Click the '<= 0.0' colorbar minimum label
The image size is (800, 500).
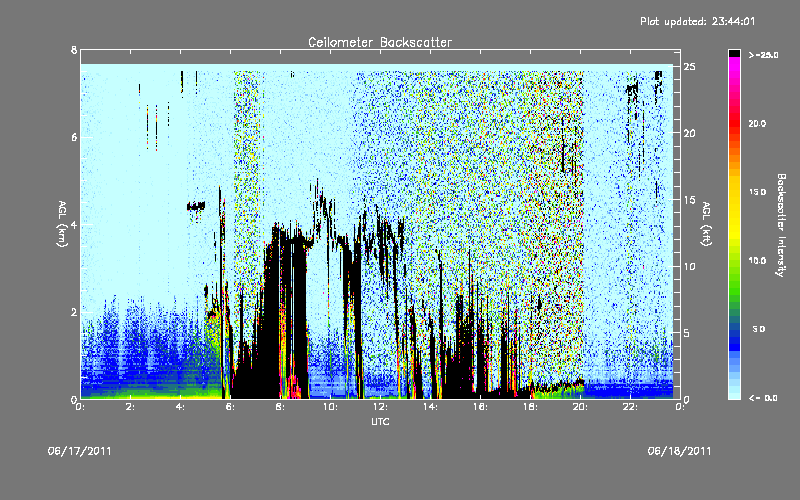(x=764, y=398)
